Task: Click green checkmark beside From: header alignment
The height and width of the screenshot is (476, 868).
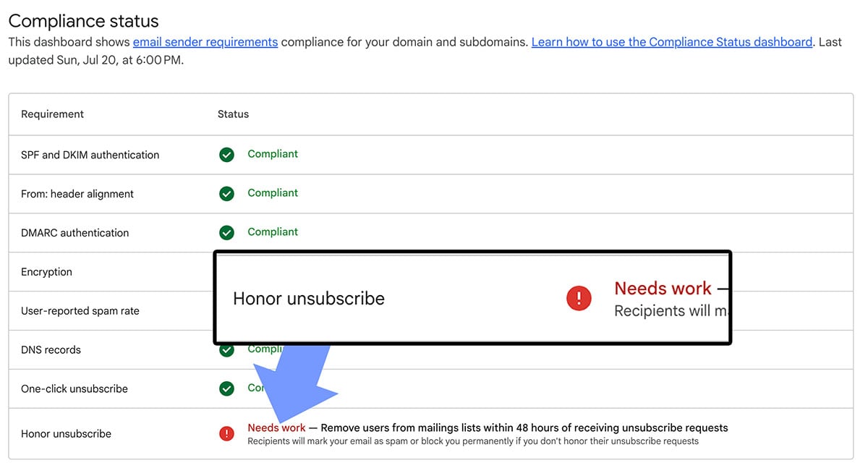Action: point(226,194)
